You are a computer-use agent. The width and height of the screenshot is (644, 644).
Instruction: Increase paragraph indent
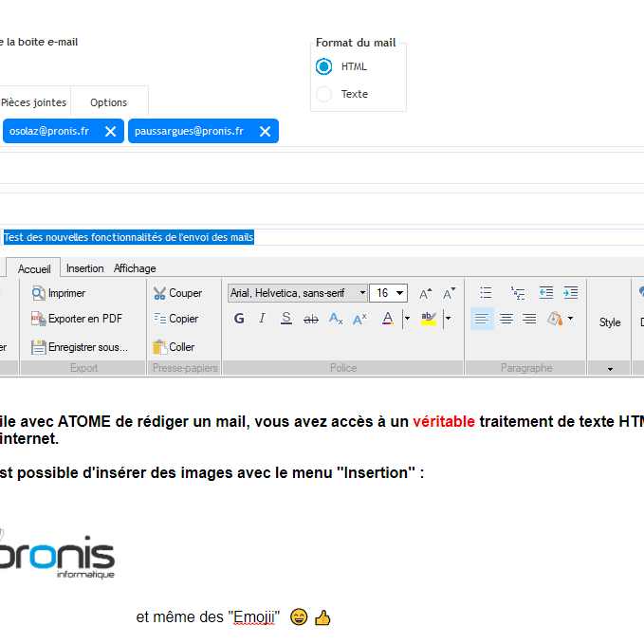click(x=570, y=293)
